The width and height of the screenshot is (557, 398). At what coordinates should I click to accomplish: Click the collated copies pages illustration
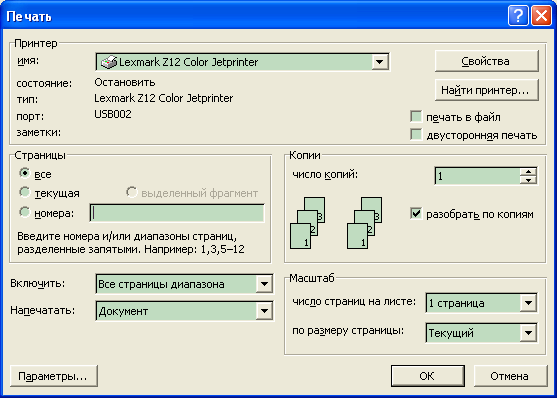[x=336, y=223]
